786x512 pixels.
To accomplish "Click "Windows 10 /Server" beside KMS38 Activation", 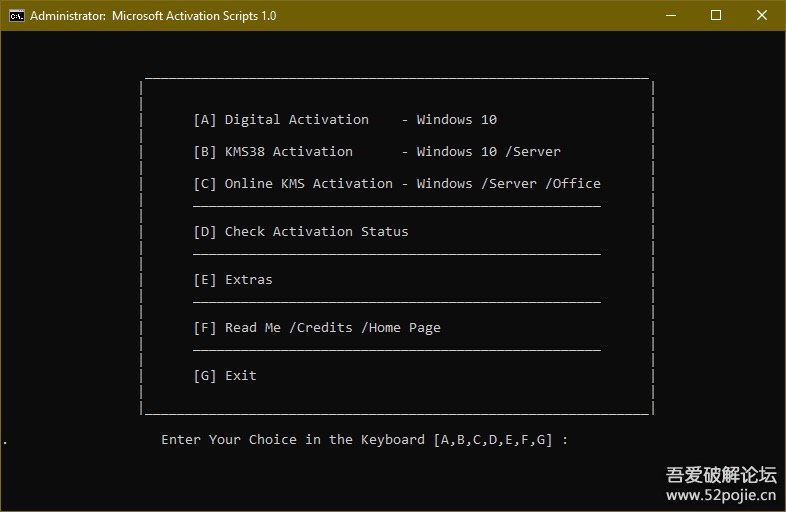I will click(x=489, y=152).
